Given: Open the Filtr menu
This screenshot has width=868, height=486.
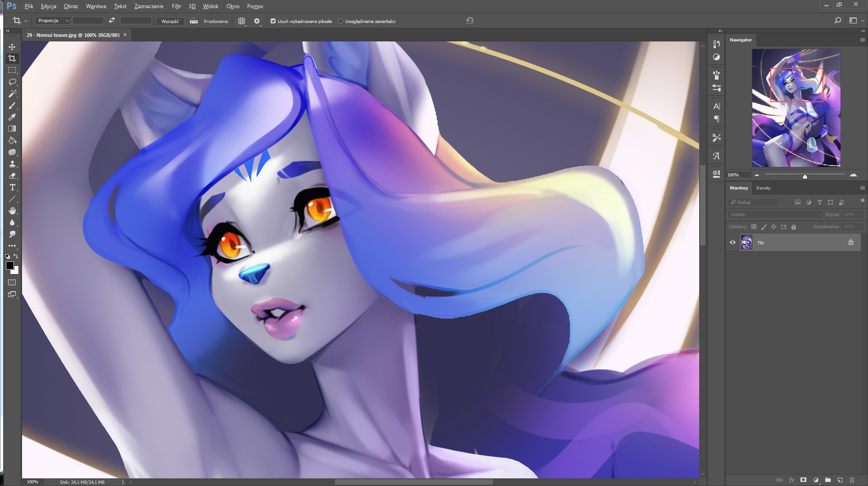Looking at the screenshot, I should point(176,6).
